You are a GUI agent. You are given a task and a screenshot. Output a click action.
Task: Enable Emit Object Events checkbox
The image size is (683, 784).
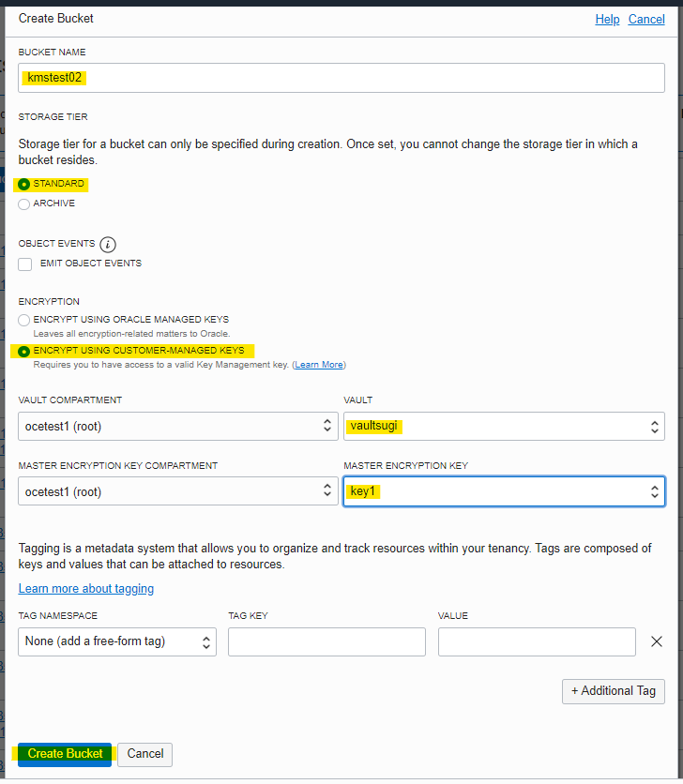(25, 264)
